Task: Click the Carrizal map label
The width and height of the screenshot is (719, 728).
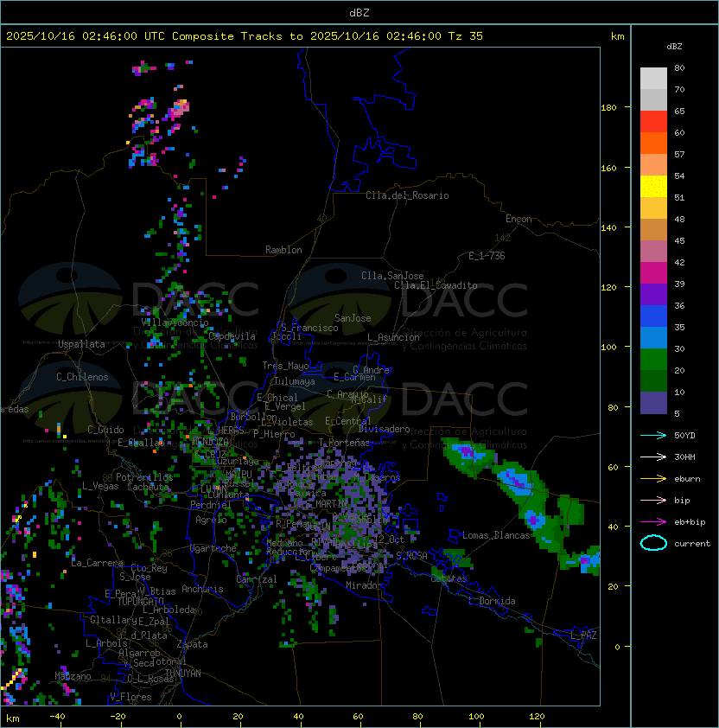Action: coord(256,579)
